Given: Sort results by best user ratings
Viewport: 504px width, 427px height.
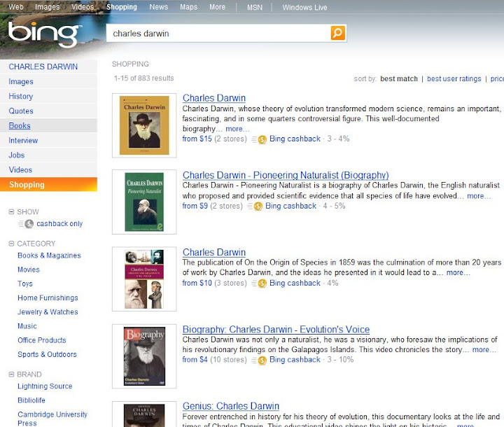Looking at the screenshot, I should 454,79.
